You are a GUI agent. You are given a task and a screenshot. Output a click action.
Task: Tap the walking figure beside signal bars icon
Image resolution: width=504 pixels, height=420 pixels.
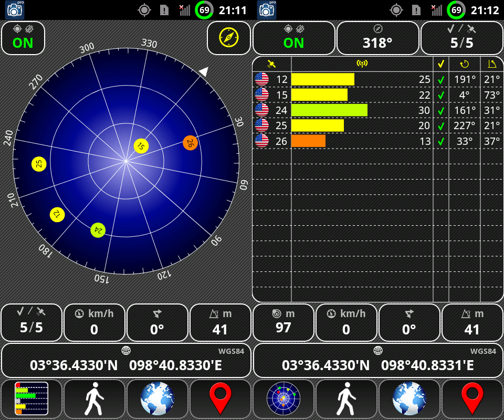pos(94,399)
